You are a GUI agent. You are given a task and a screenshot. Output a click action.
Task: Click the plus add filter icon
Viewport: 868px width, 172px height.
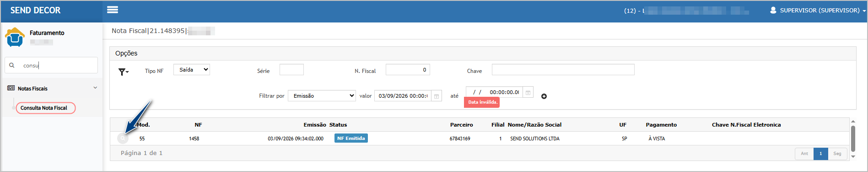pos(544,96)
